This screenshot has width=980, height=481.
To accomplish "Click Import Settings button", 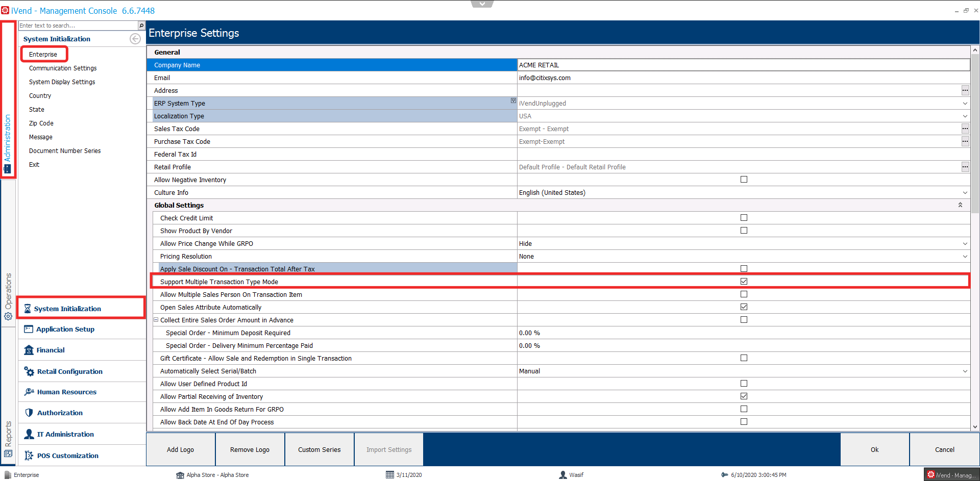I will click(x=389, y=449).
